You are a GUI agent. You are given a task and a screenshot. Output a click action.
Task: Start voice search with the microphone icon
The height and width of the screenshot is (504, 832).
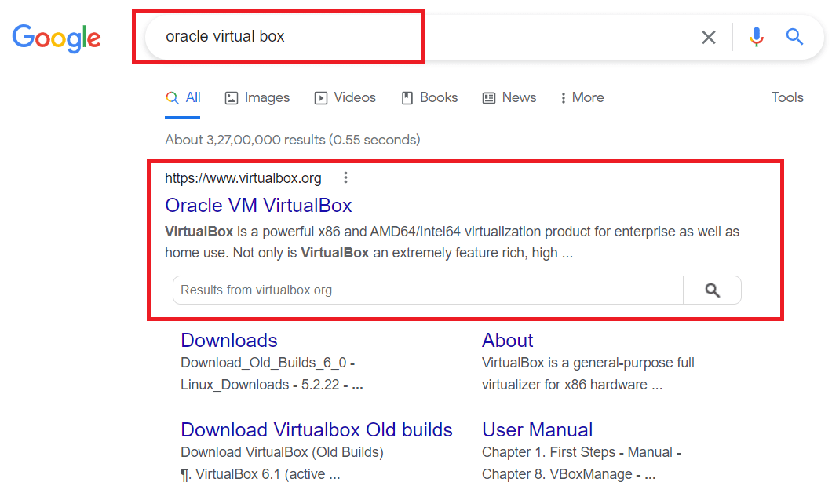[757, 37]
